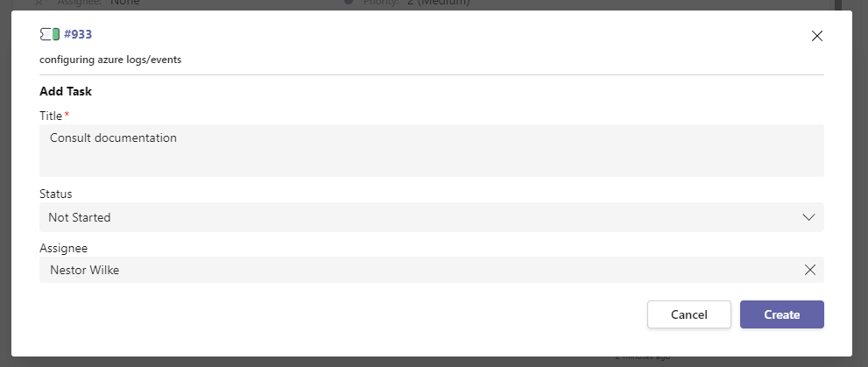
Task: Click the Consult documentation text
Action: click(114, 138)
